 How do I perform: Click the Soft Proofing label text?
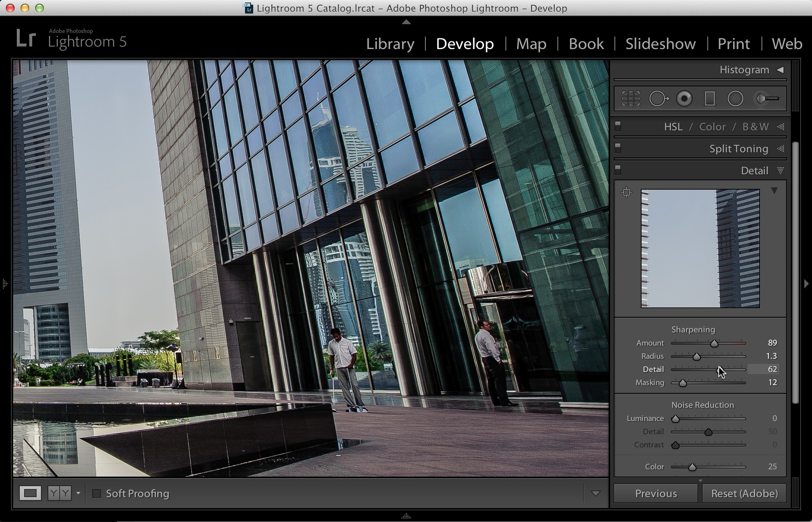pos(138,493)
